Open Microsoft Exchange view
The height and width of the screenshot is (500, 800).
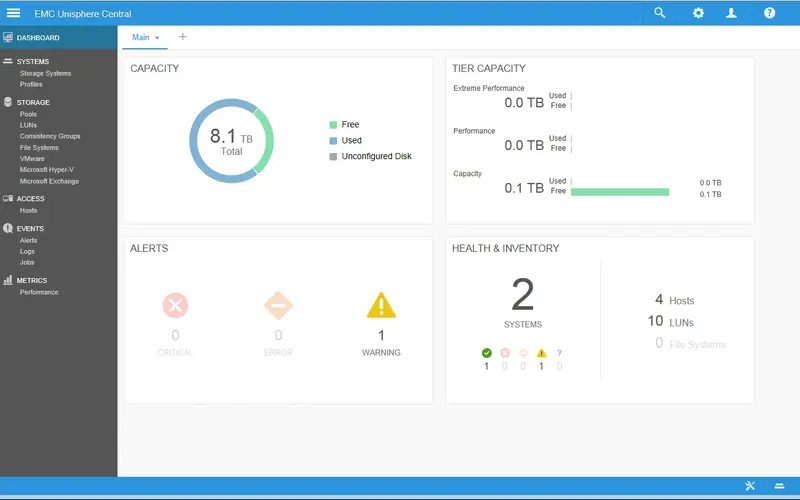49,181
